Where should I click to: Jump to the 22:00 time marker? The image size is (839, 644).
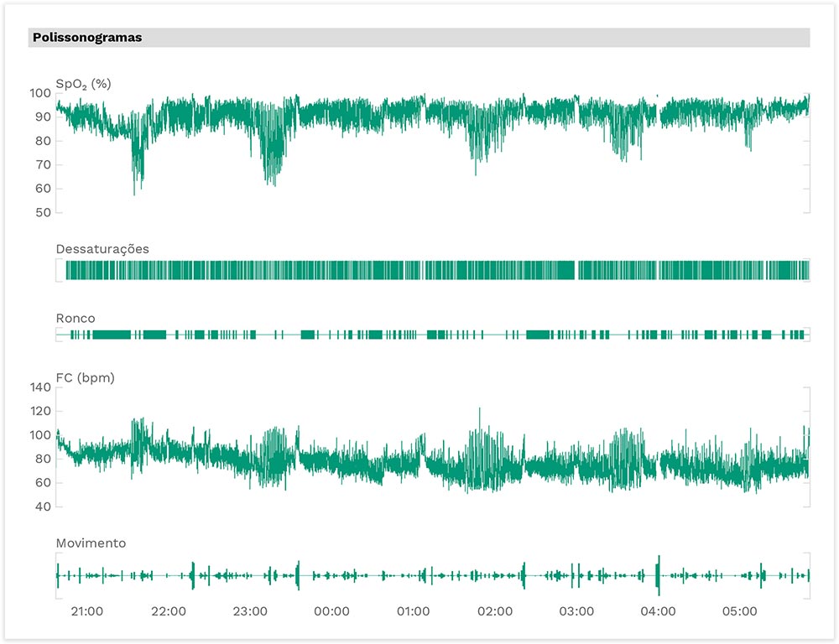[169, 611]
